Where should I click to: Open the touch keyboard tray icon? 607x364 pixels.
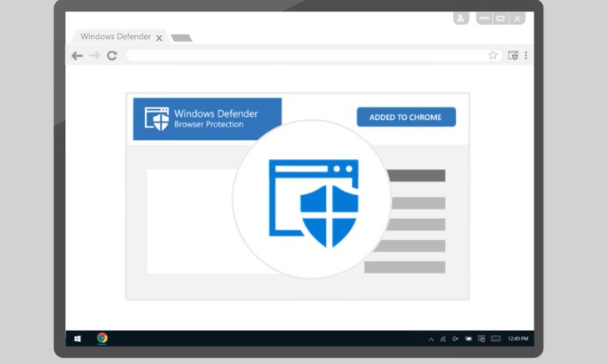point(496,338)
